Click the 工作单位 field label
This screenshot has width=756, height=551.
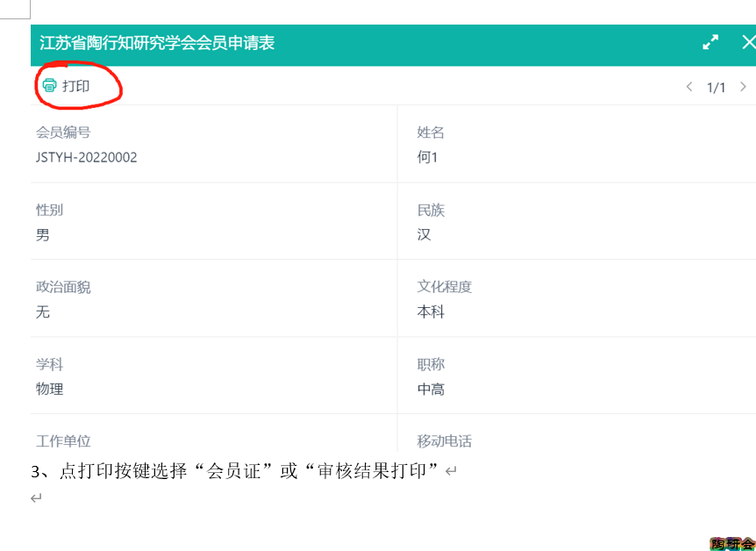[x=63, y=441]
